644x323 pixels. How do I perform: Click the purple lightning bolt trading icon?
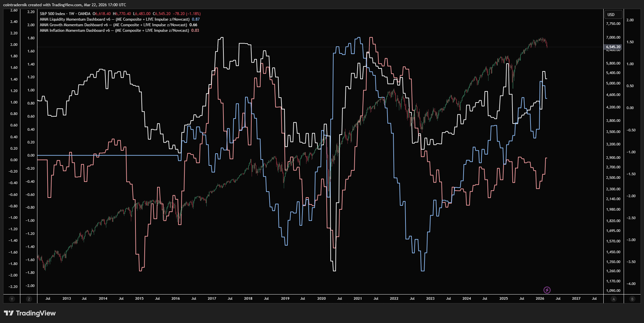point(547,290)
